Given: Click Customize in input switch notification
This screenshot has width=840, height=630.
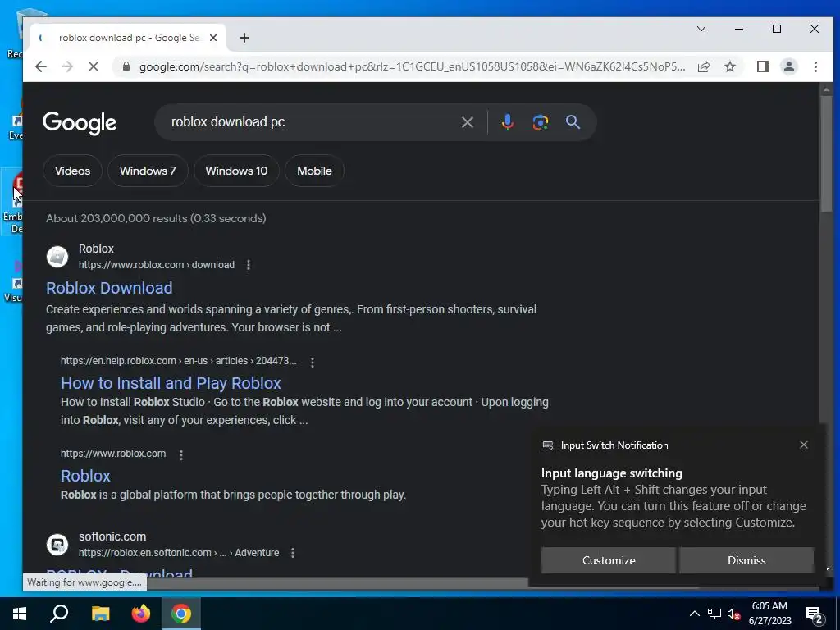Looking at the screenshot, I should pos(609,560).
